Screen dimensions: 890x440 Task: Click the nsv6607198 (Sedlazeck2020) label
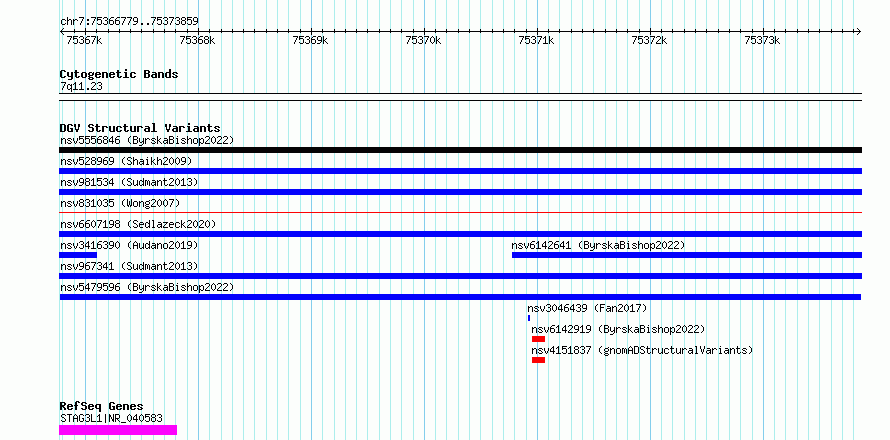point(138,224)
